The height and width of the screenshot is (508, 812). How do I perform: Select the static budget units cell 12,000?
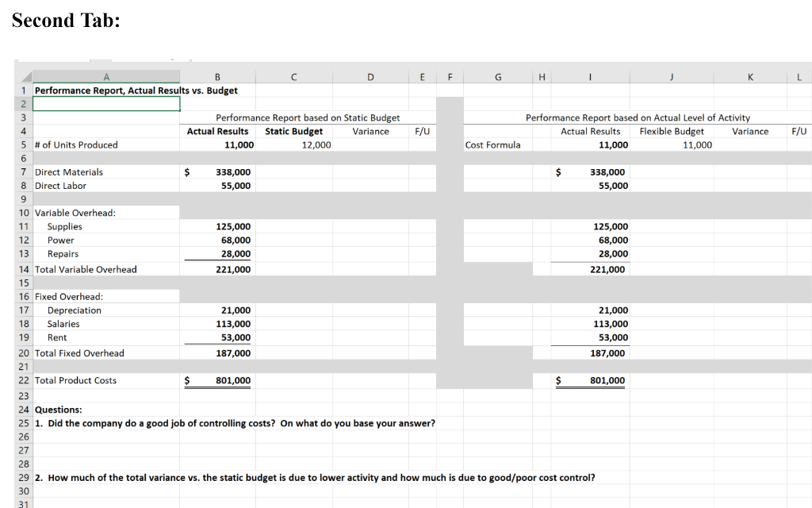[293, 144]
